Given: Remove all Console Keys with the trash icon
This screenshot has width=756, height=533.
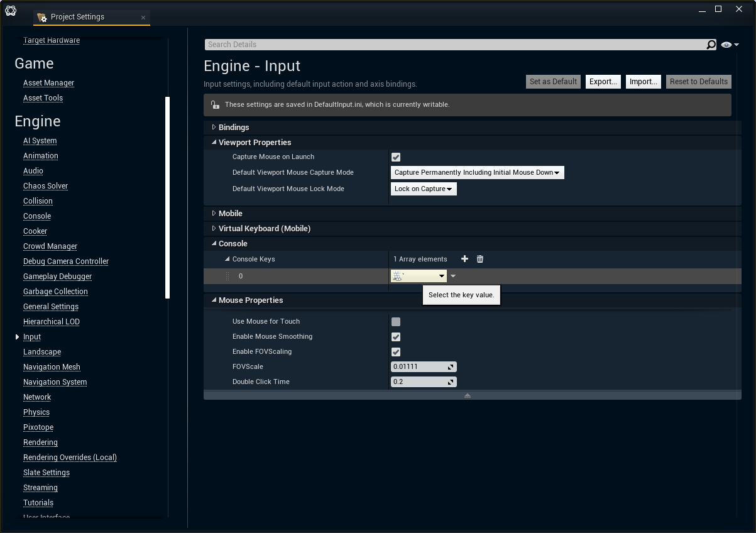Looking at the screenshot, I should [x=480, y=259].
